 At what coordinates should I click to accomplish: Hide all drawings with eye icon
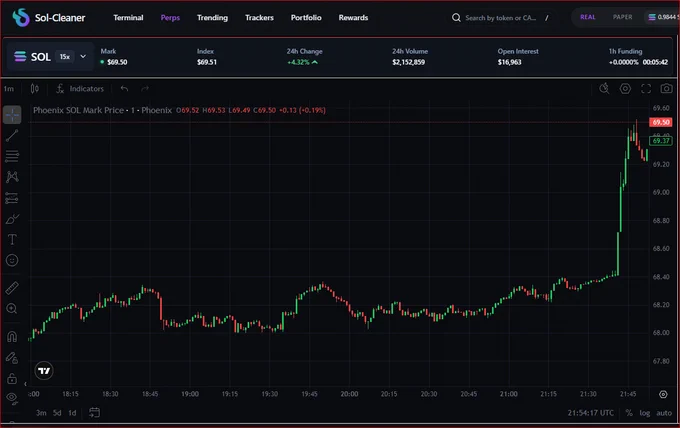(x=12, y=399)
